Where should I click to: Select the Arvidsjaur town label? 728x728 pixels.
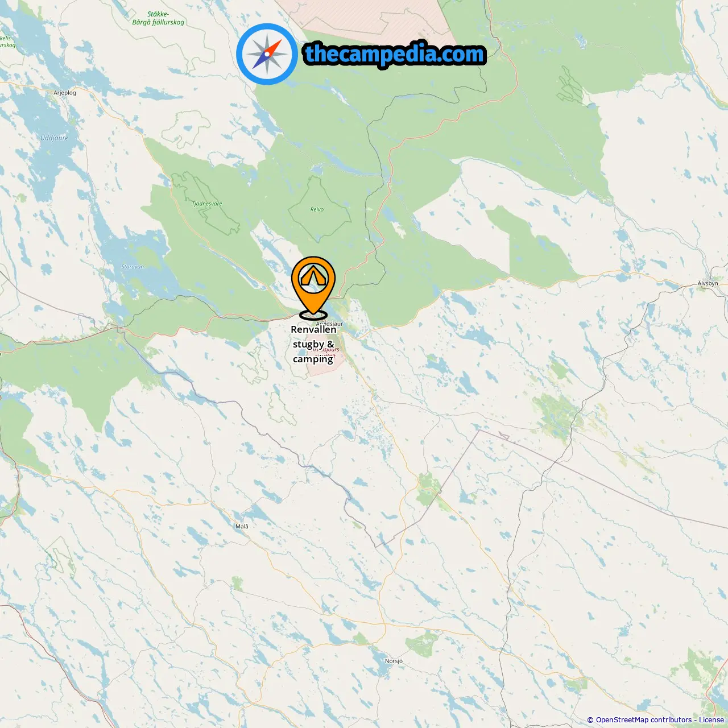(x=330, y=324)
